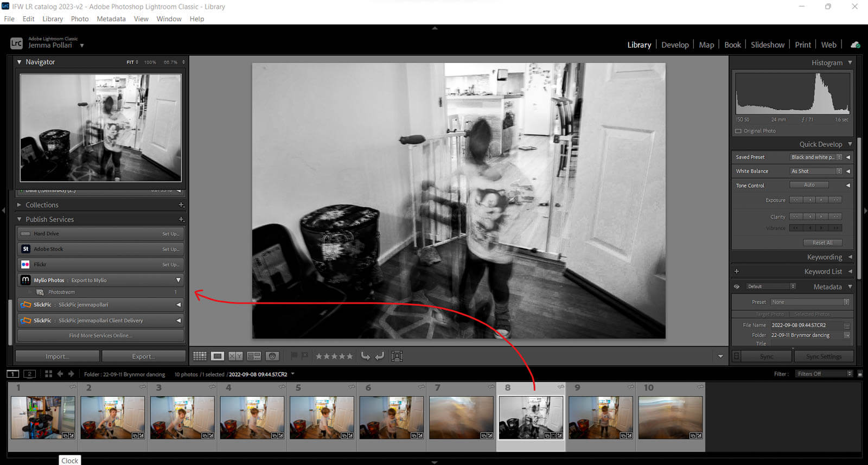868x465 pixels.
Task: Rotate photo clockwise using toolbar arrow
Action: pos(380,356)
